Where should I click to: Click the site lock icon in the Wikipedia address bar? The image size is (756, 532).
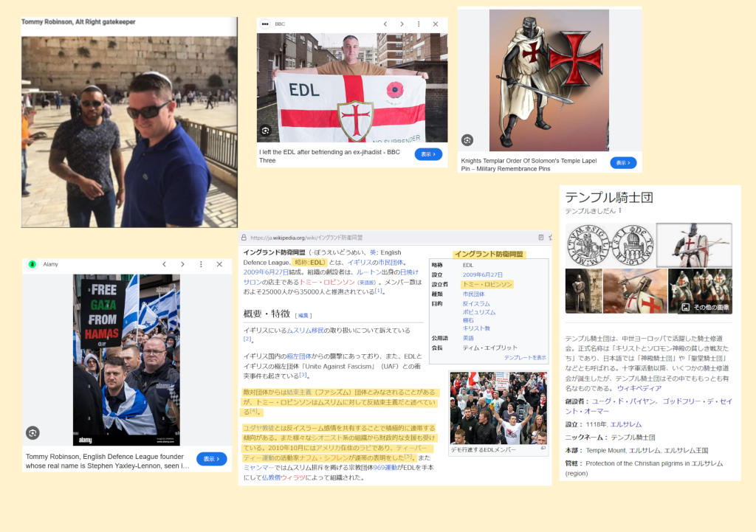coord(244,238)
